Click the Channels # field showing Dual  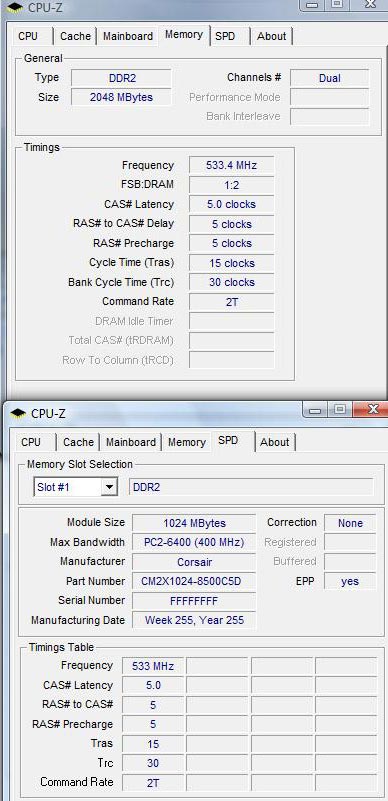329,78
